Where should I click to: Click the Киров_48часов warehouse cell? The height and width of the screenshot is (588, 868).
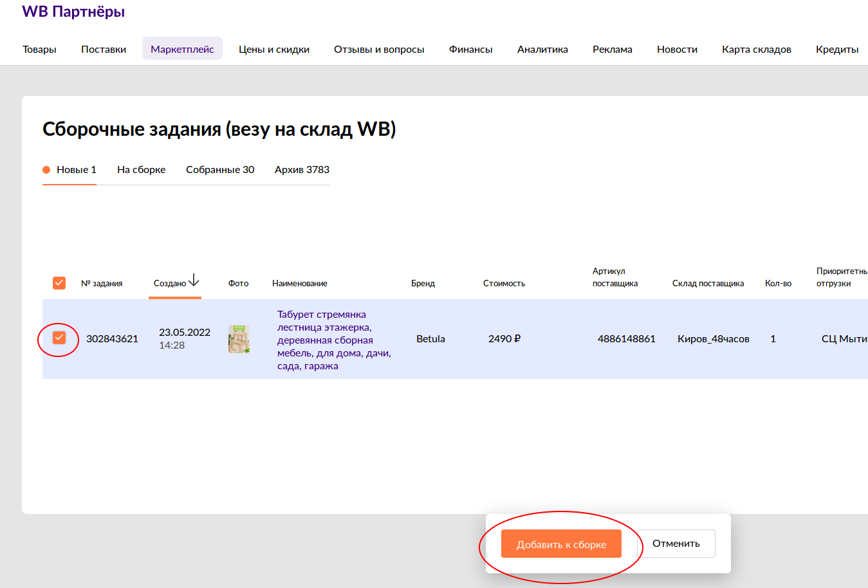[714, 339]
